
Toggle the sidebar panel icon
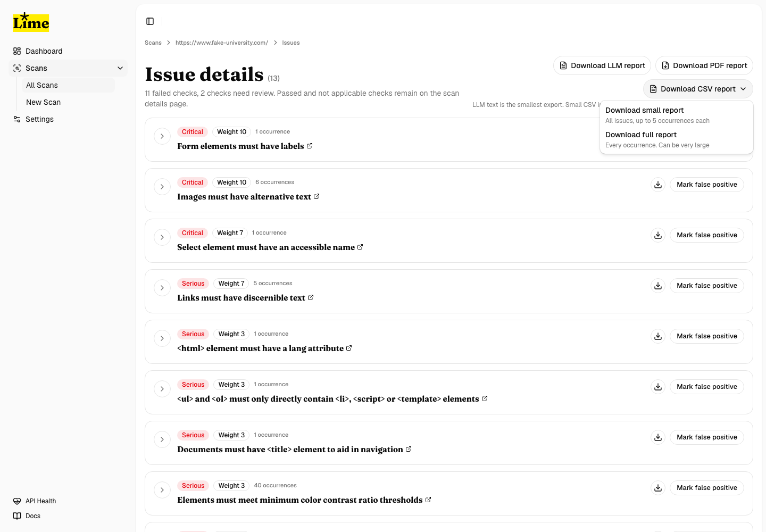pyautogui.click(x=150, y=21)
